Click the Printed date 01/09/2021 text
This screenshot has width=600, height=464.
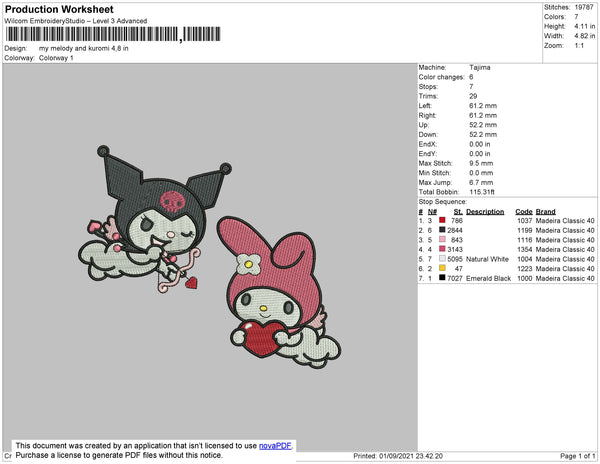[x=398, y=456]
